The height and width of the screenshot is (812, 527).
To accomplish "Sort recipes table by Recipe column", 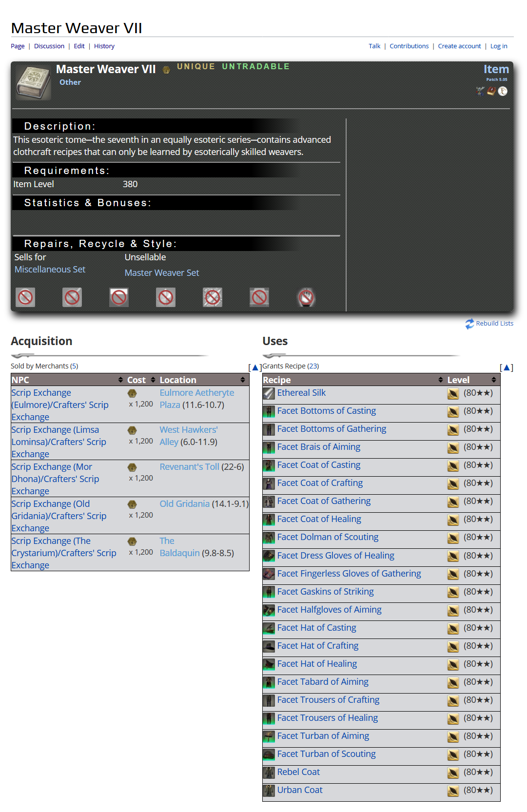I will [x=441, y=380].
